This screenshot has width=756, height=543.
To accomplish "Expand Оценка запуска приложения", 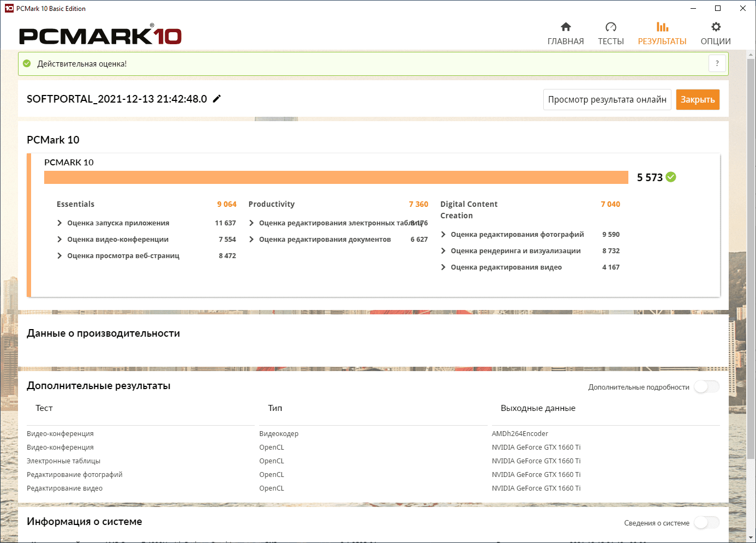I will point(59,223).
